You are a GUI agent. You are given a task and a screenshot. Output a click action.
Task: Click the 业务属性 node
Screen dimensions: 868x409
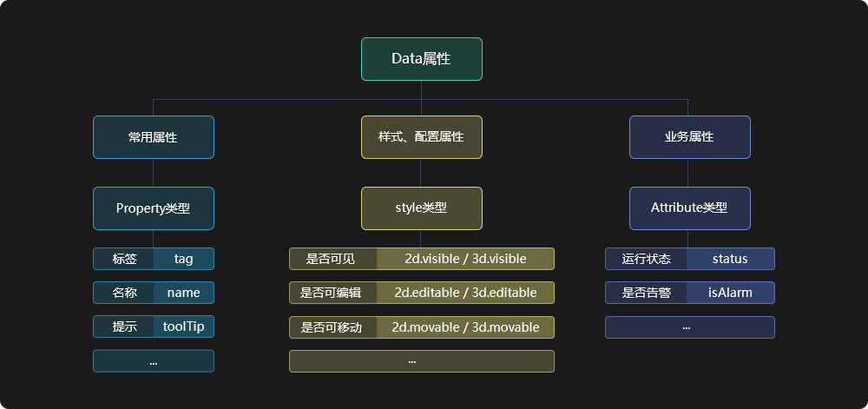pos(690,137)
